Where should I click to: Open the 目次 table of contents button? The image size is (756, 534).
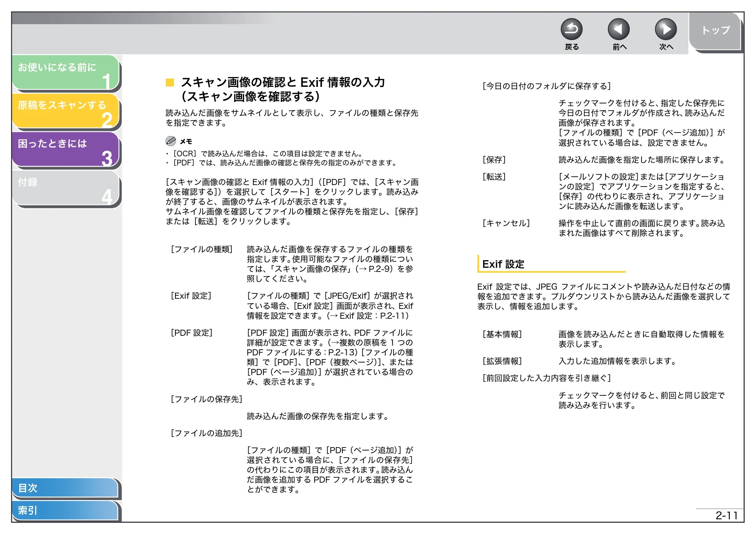click(x=65, y=488)
